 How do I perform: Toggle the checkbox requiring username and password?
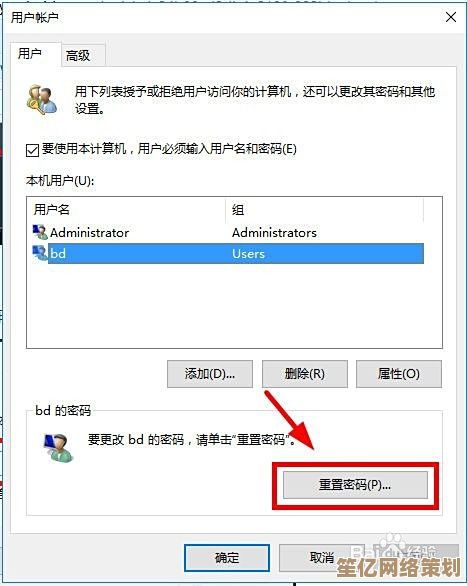(x=33, y=150)
